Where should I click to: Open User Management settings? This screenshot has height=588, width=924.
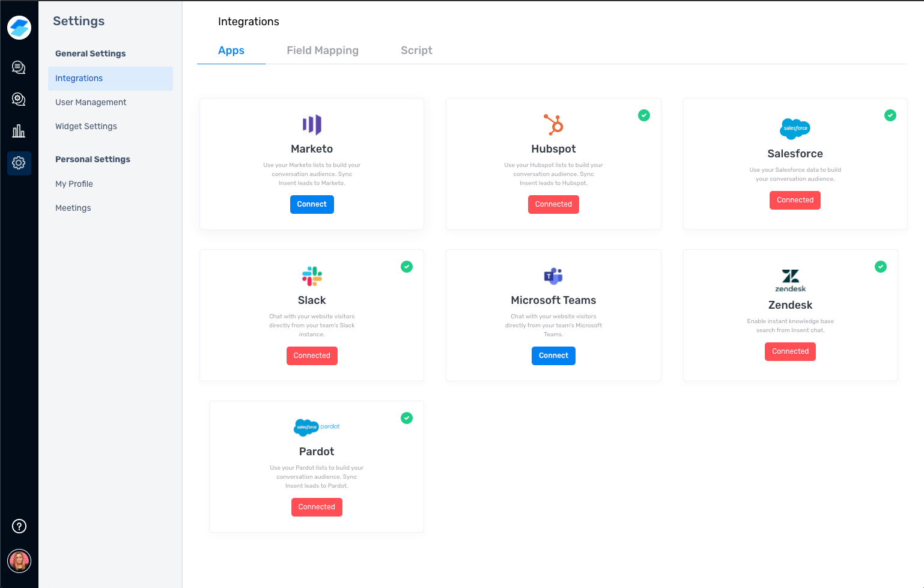[x=91, y=102]
